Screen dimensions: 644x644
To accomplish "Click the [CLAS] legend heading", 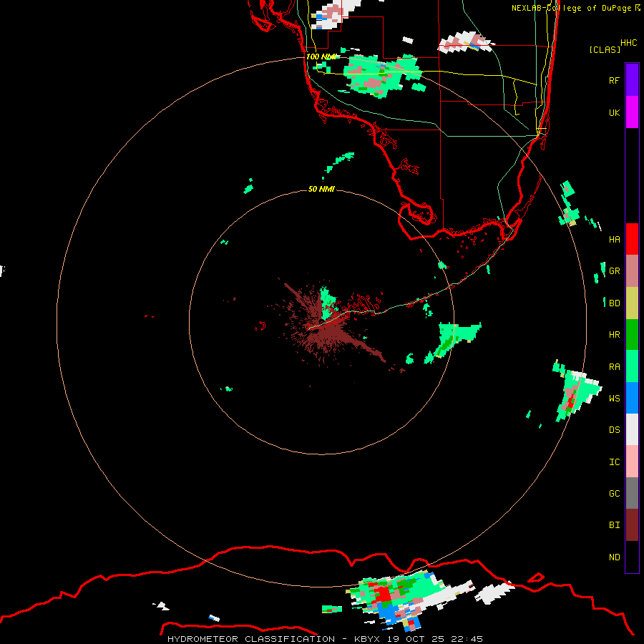I will click(x=605, y=49).
